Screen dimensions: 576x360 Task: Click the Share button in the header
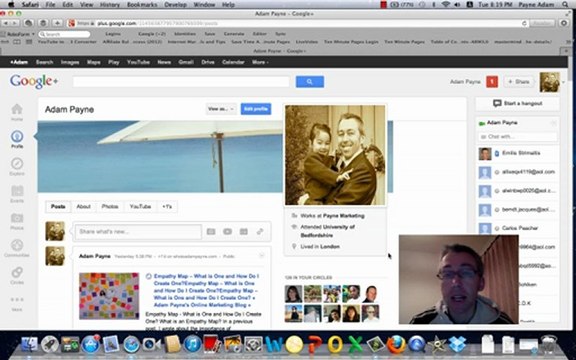tap(518, 82)
